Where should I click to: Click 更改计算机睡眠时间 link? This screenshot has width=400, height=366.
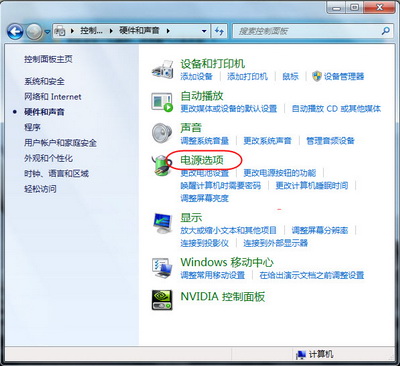tap(312, 185)
